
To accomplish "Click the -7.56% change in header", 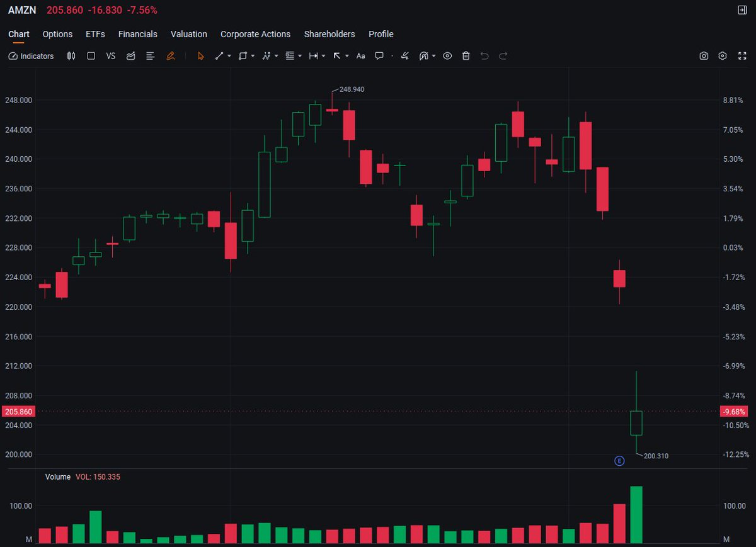I will (x=143, y=10).
